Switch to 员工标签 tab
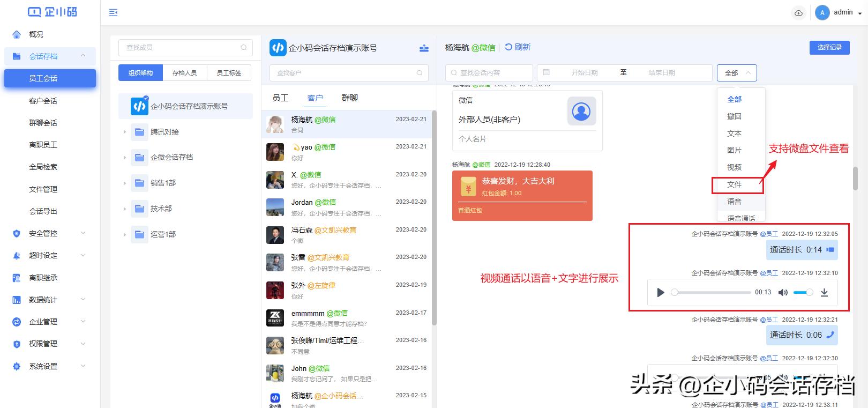 click(x=229, y=73)
